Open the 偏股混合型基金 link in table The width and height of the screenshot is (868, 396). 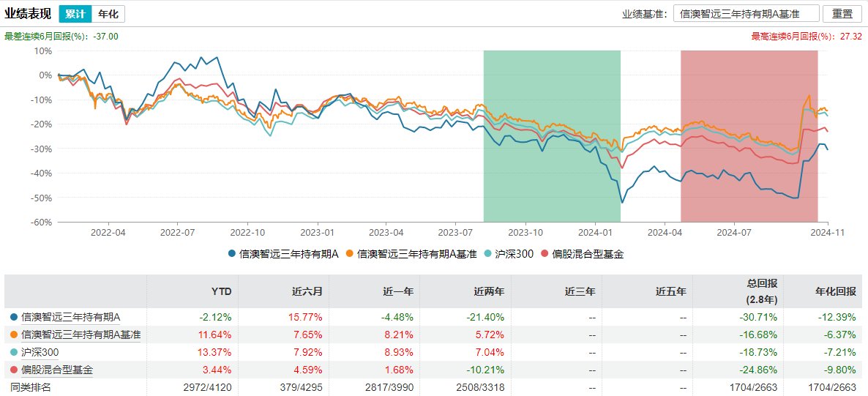coord(57,370)
